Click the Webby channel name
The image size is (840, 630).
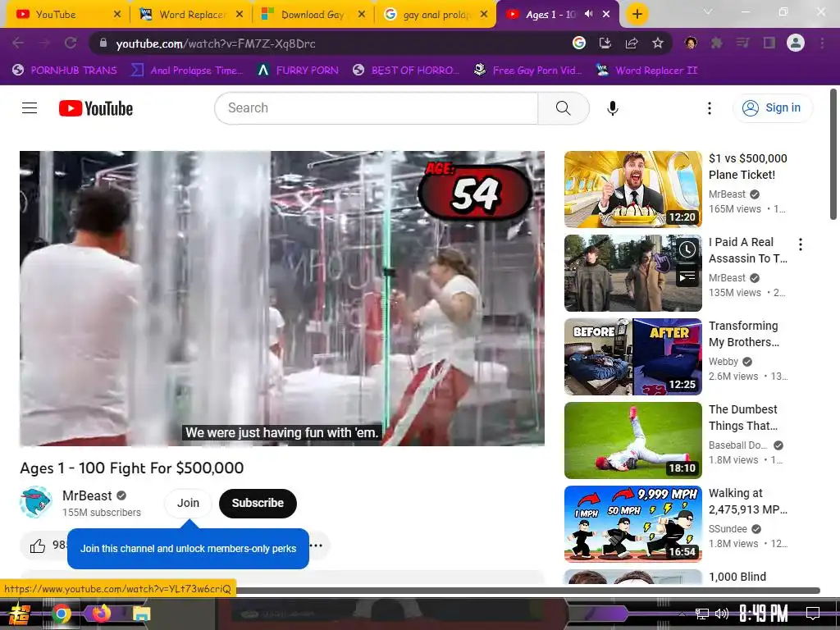pyautogui.click(x=724, y=362)
